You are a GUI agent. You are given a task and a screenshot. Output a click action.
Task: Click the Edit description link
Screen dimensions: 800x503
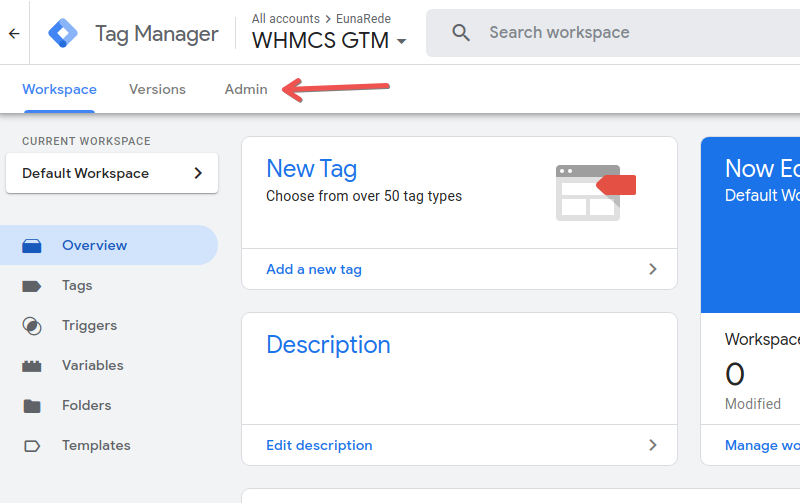tap(319, 445)
